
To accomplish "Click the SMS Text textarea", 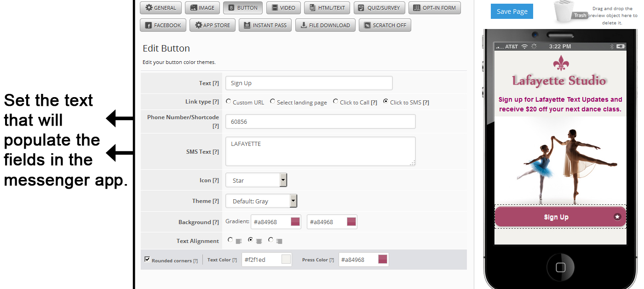I will [x=321, y=151].
